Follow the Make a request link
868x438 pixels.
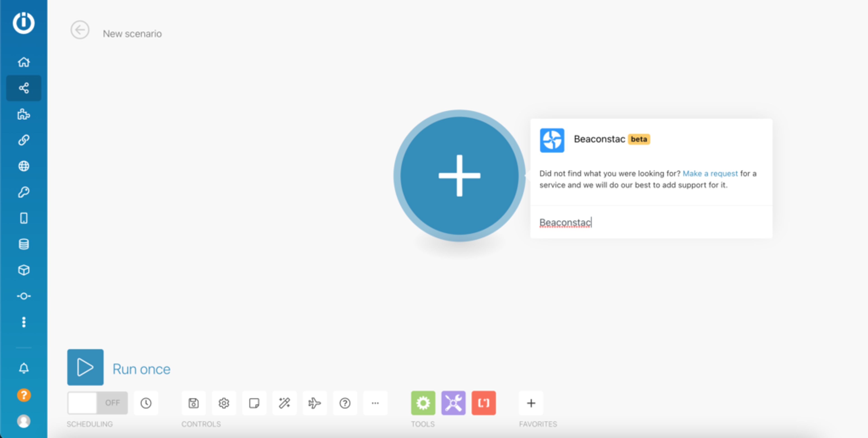[710, 173]
